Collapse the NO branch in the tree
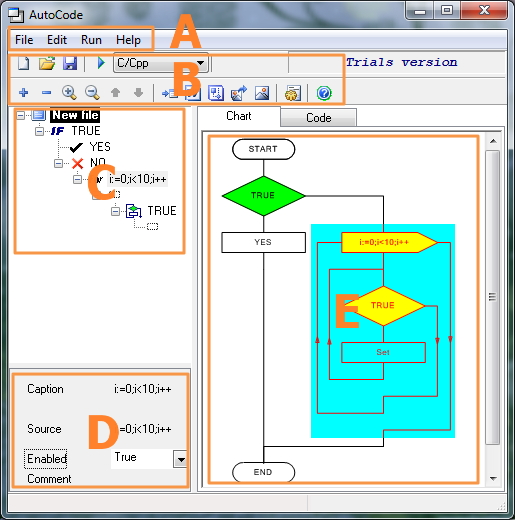This screenshot has height=520, width=515. point(58,163)
